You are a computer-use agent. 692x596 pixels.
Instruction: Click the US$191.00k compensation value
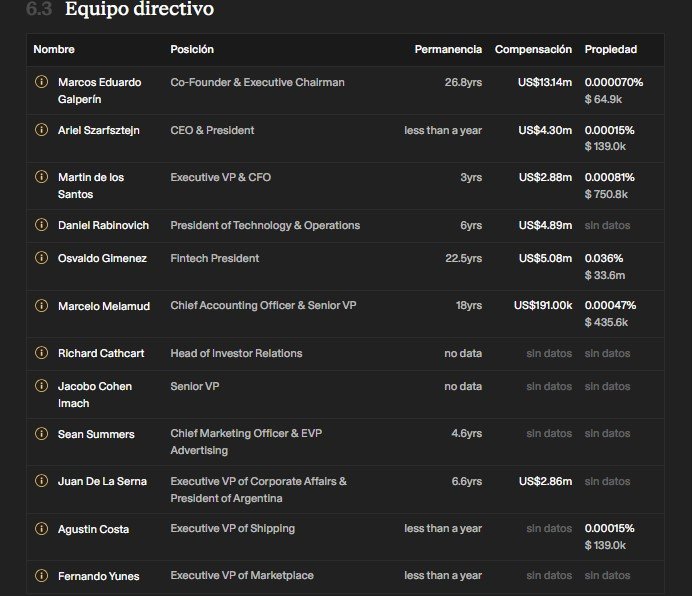click(543, 305)
